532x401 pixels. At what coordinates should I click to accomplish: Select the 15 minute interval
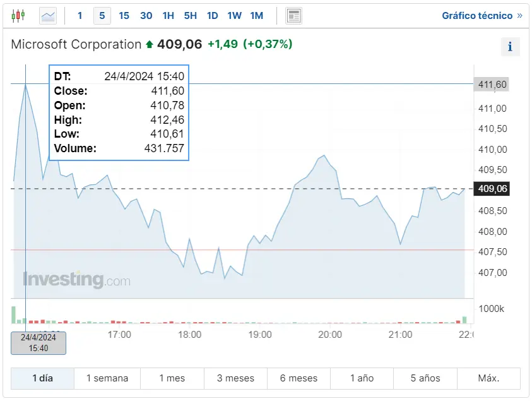pyautogui.click(x=124, y=16)
